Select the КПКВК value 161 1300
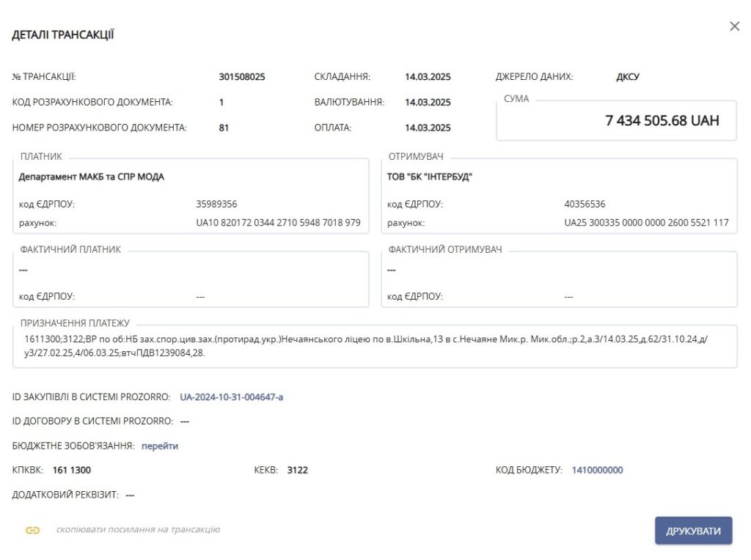The height and width of the screenshot is (560, 751). pos(72,470)
